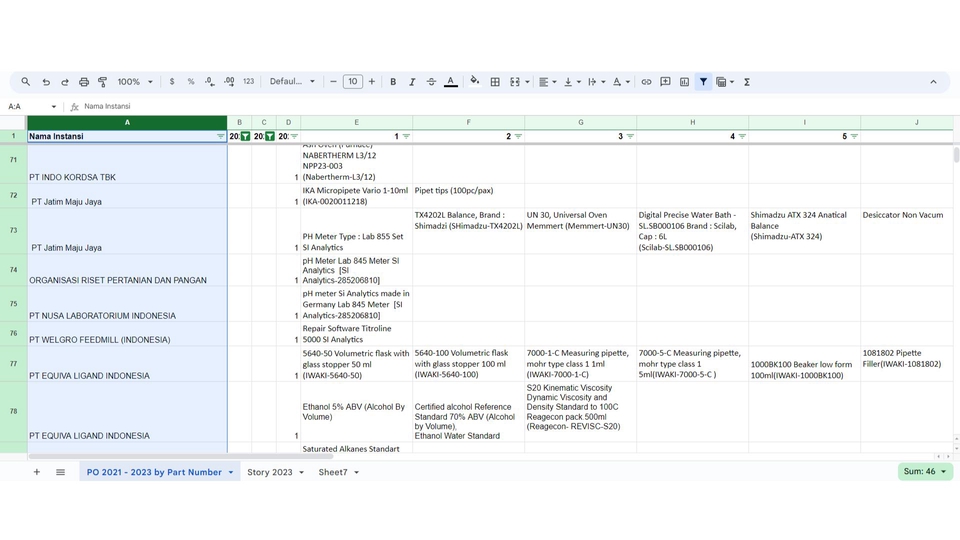The height and width of the screenshot is (540, 960).
Task: Open the fill color picker
Action: pyautogui.click(x=474, y=81)
